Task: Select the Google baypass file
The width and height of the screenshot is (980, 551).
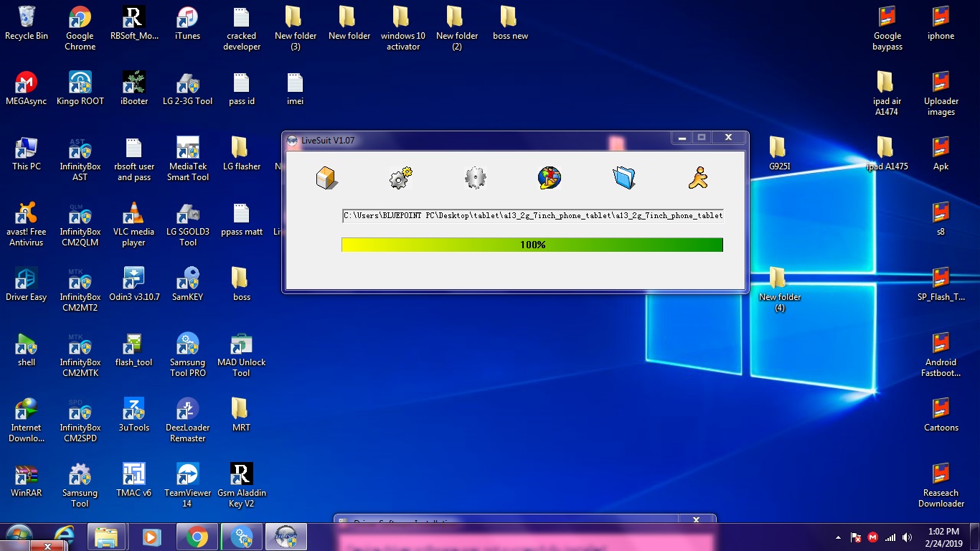Action: pyautogui.click(x=887, y=29)
